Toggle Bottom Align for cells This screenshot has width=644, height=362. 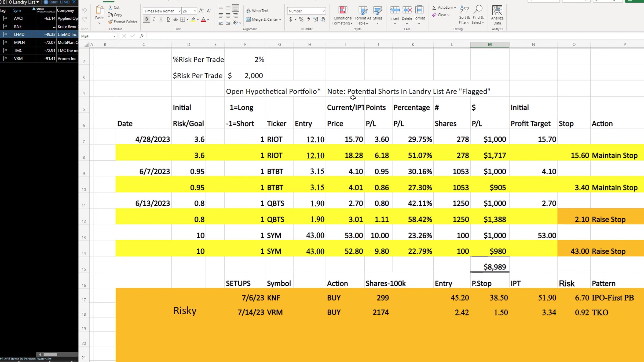point(235,8)
